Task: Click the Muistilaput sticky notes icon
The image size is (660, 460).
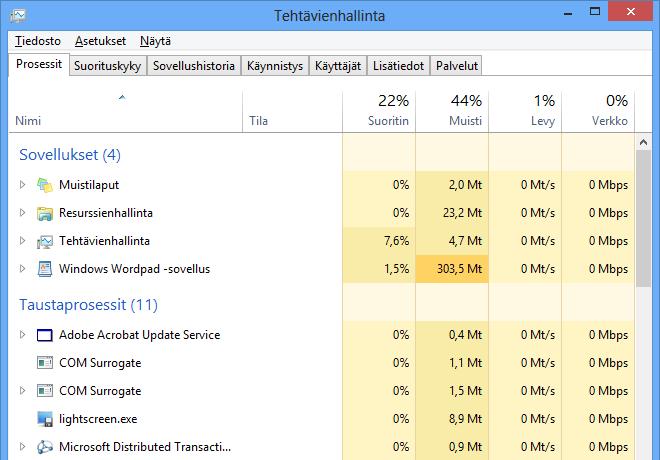Action: click(x=45, y=185)
